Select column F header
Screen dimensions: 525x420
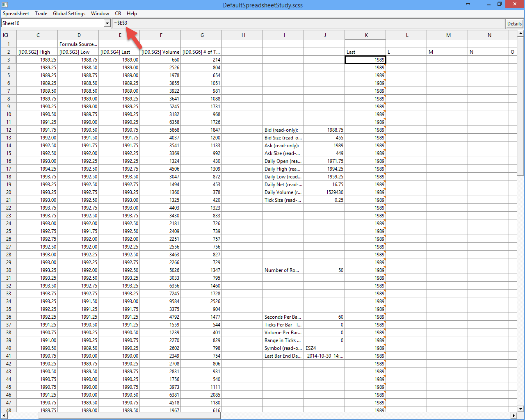160,35
